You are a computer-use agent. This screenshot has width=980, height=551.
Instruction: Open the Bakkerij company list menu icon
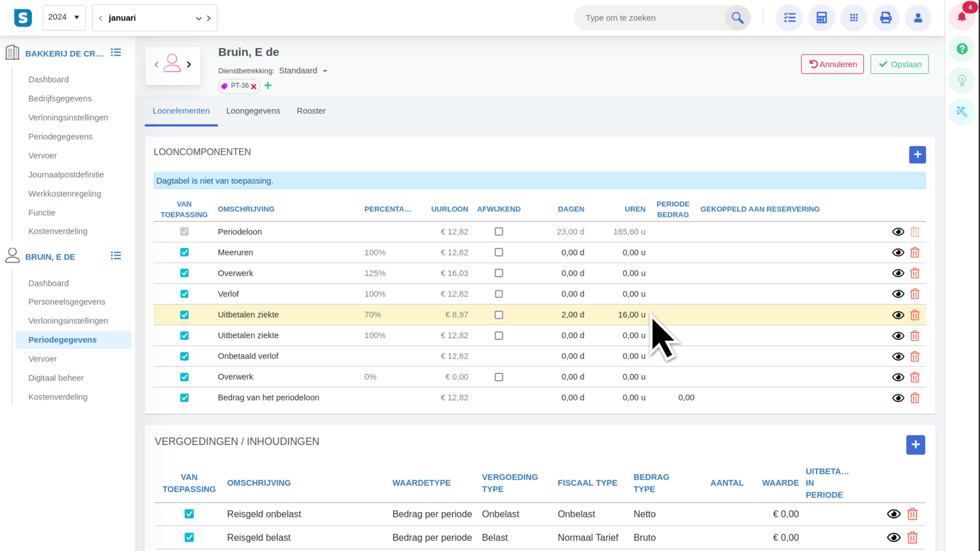coord(116,53)
